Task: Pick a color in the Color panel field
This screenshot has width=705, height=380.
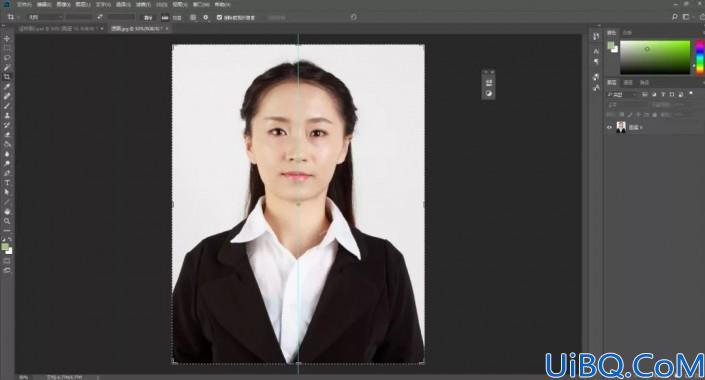Action: pos(655,57)
